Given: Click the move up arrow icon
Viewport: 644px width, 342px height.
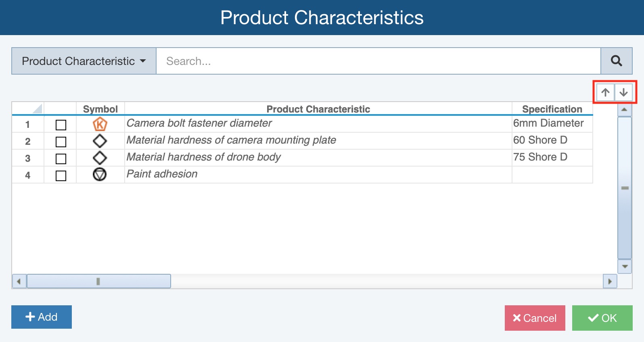Looking at the screenshot, I should pyautogui.click(x=605, y=92).
